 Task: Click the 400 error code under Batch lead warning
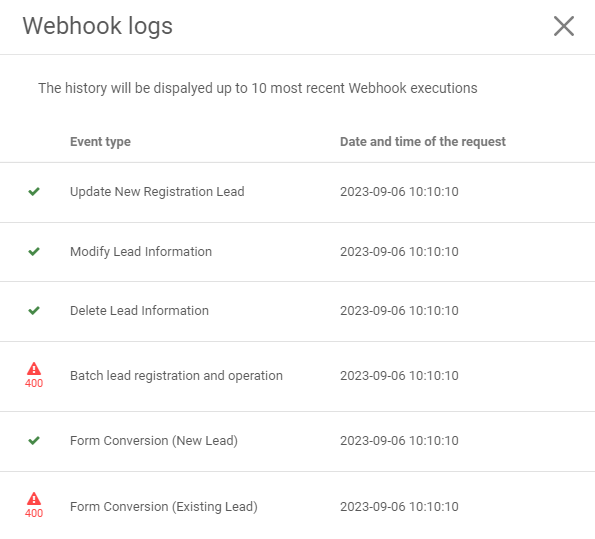click(34, 383)
